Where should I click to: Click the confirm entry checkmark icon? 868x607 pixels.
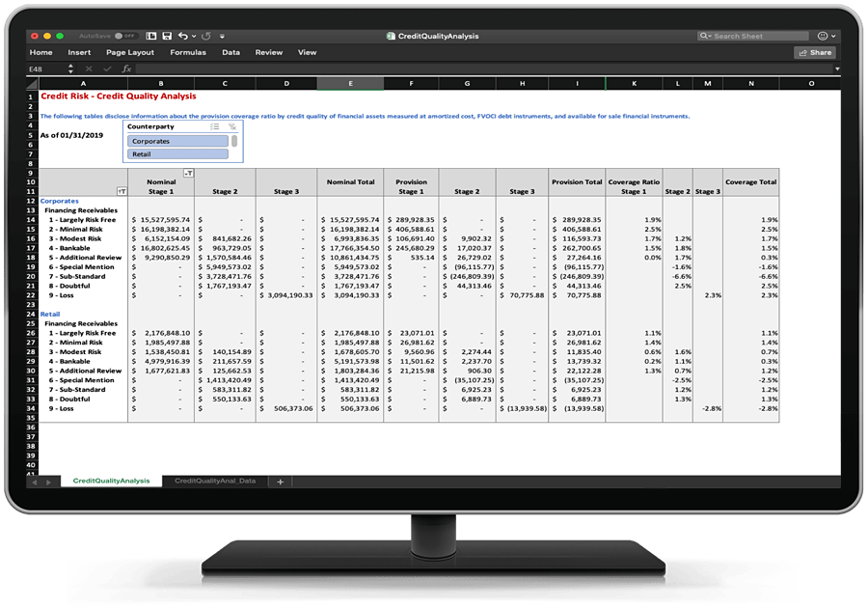[107, 69]
